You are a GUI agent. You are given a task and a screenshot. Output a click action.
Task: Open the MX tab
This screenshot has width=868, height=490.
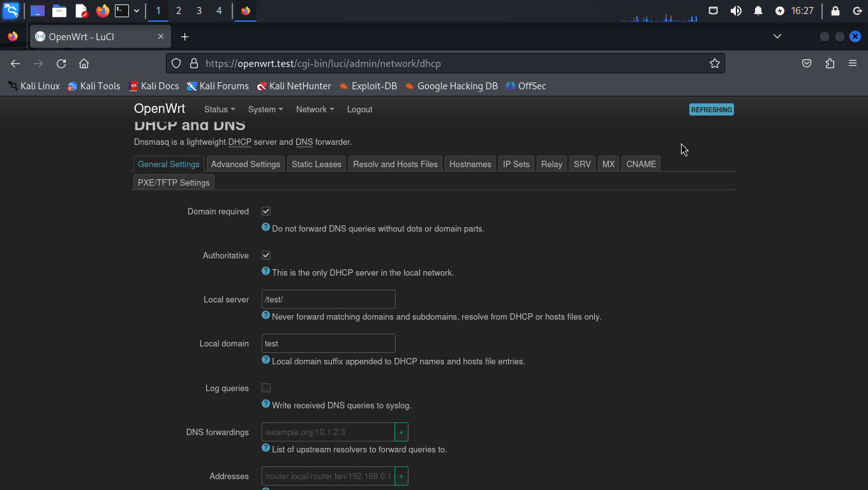(x=608, y=164)
